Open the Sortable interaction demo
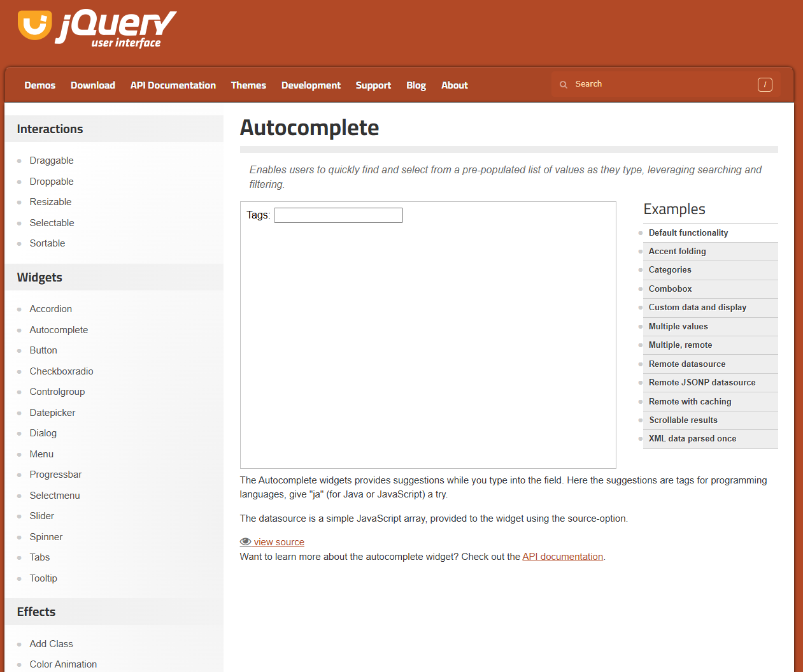 click(x=47, y=243)
